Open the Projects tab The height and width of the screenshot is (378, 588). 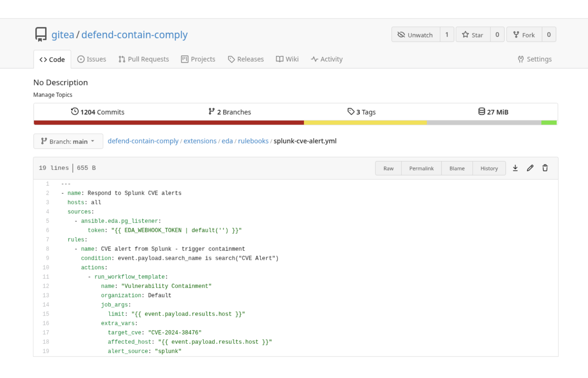[x=198, y=59]
